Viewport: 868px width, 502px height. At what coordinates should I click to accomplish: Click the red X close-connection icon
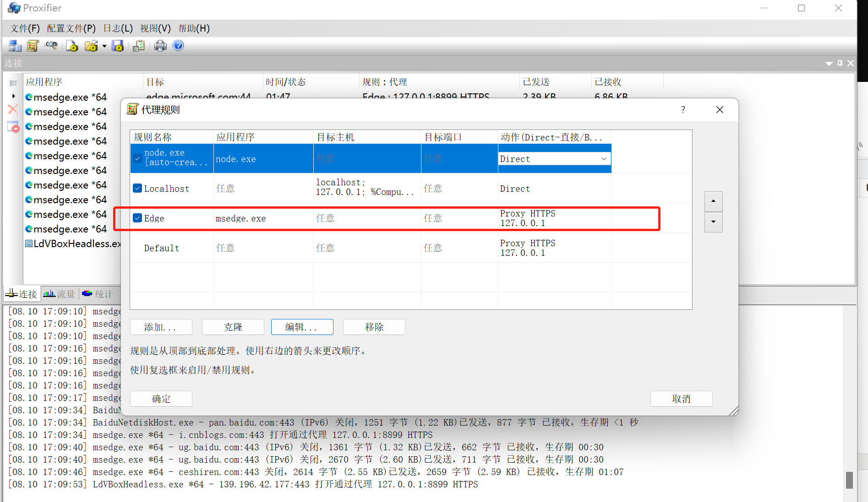[x=13, y=110]
